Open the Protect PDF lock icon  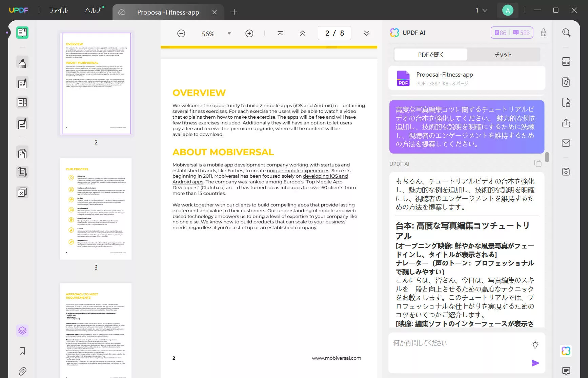point(566,102)
